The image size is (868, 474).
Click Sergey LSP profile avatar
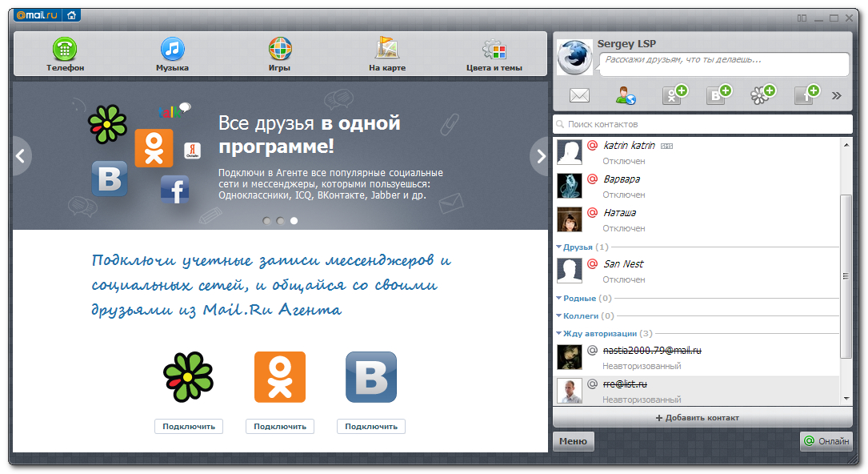point(574,57)
